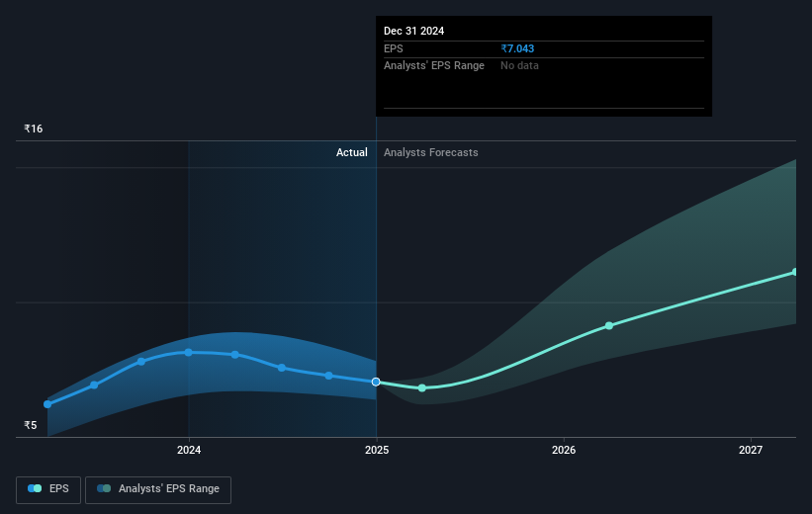Click the 2027 x-axis label
812x514 pixels.
(751, 450)
